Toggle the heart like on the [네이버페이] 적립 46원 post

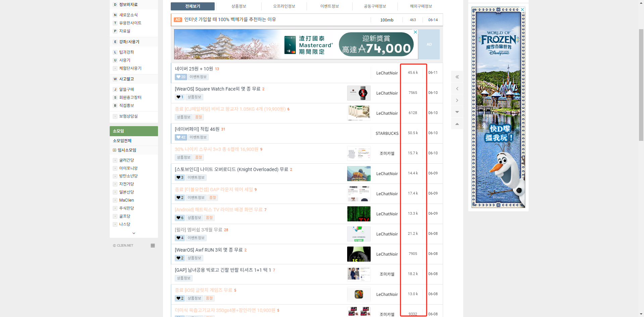[x=178, y=137]
